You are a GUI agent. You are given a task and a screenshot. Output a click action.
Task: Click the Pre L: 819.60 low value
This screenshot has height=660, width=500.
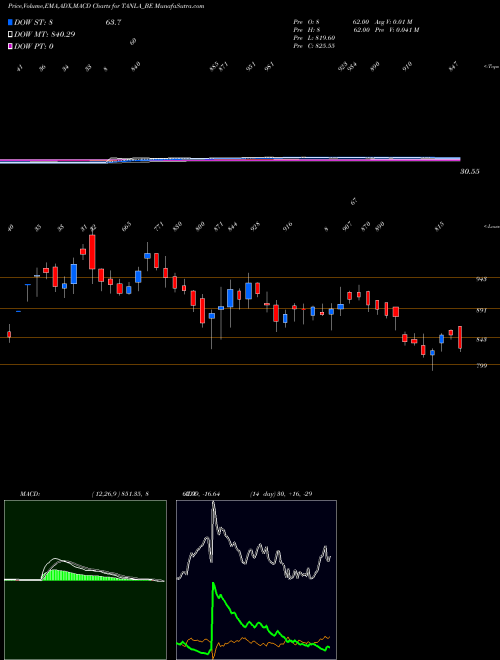coord(314,38)
